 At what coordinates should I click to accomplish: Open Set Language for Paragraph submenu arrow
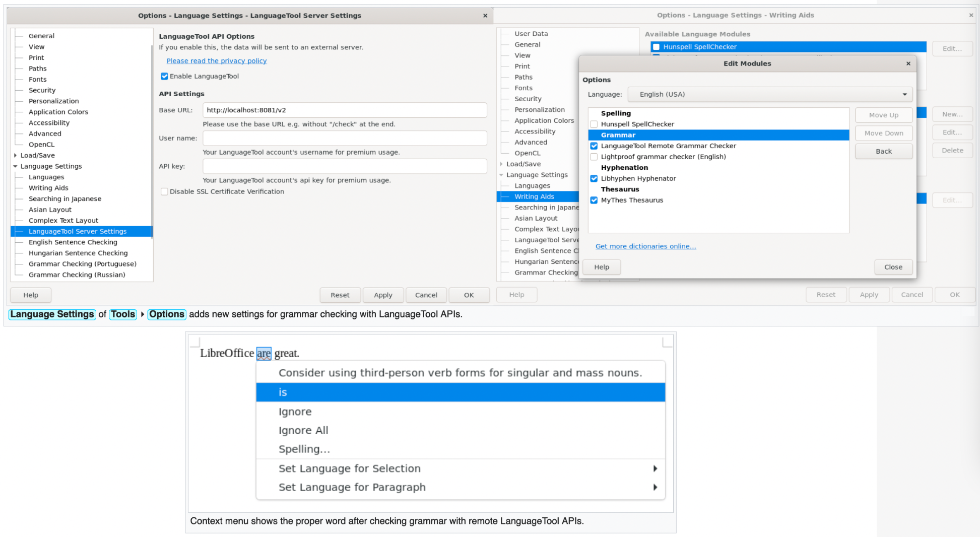tap(655, 488)
